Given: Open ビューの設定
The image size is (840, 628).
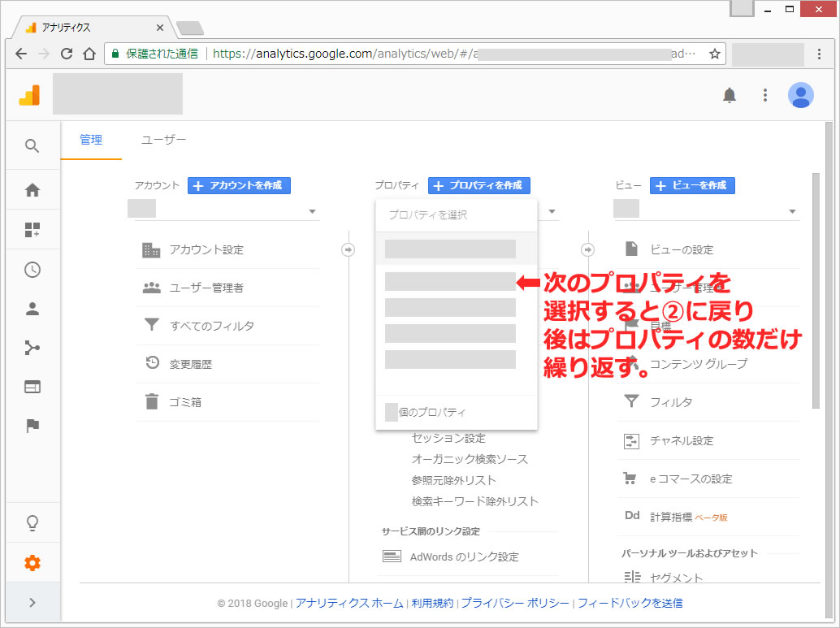Looking at the screenshot, I should pos(682,249).
